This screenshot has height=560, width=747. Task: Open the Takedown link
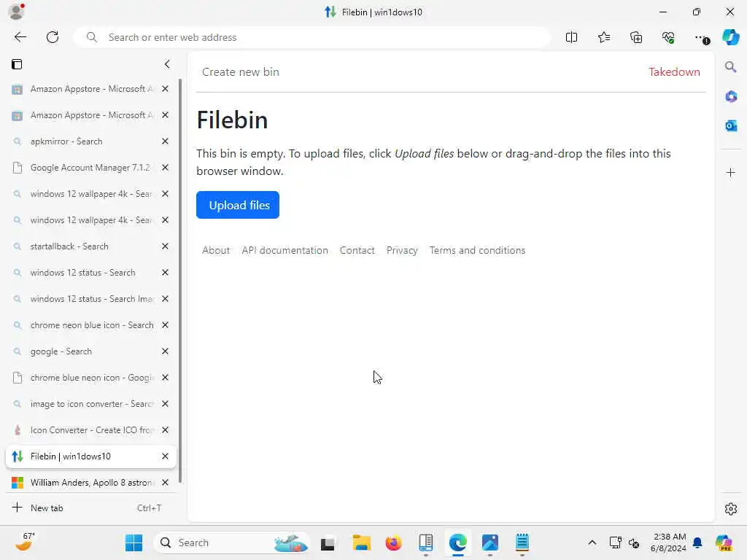pyautogui.click(x=674, y=72)
